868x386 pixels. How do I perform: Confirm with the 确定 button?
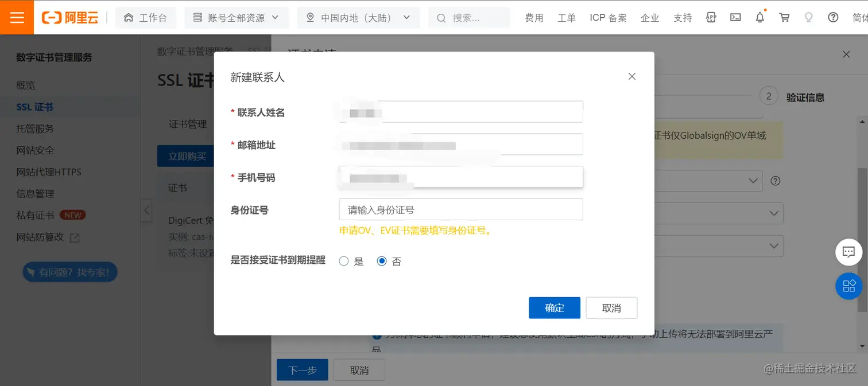coord(555,308)
